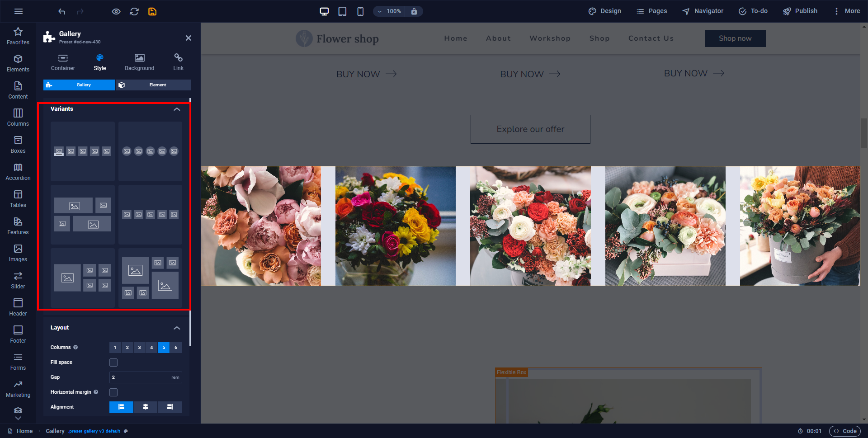Viewport: 868px width, 438px height.
Task: Open Boxes in the sidebar
Action: pyautogui.click(x=18, y=145)
